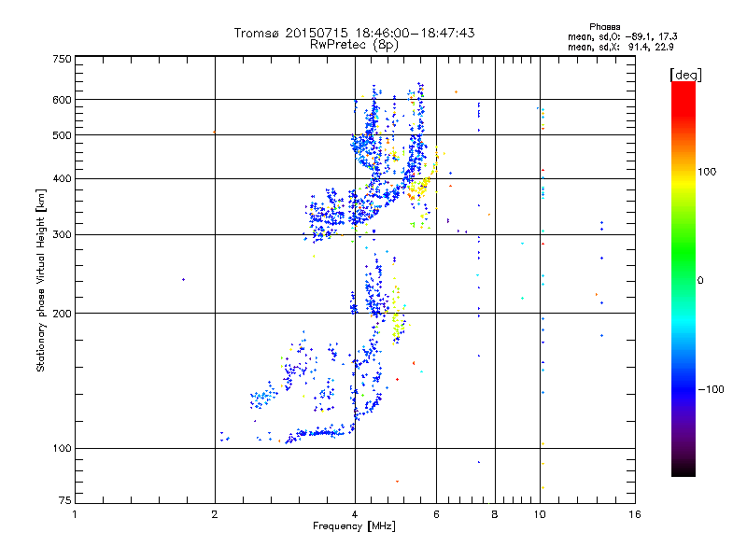Click the colorbar tick label "100"
The height and width of the screenshot is (560, 747).
[x=707, y=172]
